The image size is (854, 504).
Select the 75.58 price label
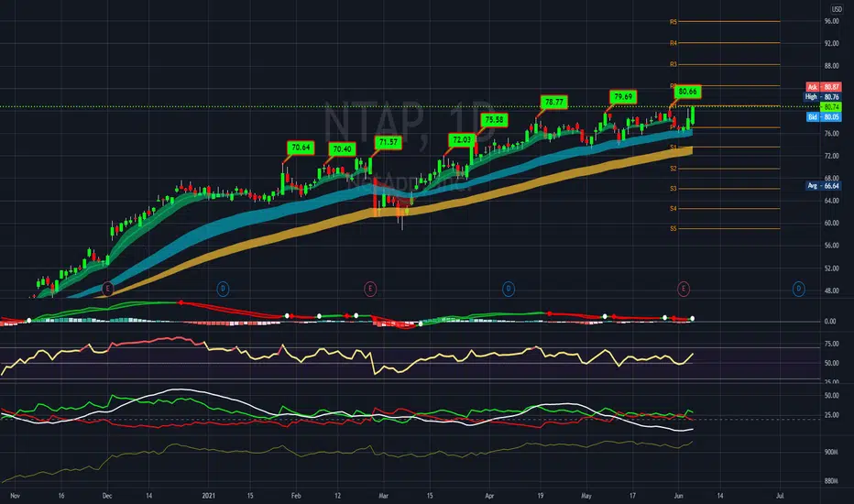tap(494, 120)
